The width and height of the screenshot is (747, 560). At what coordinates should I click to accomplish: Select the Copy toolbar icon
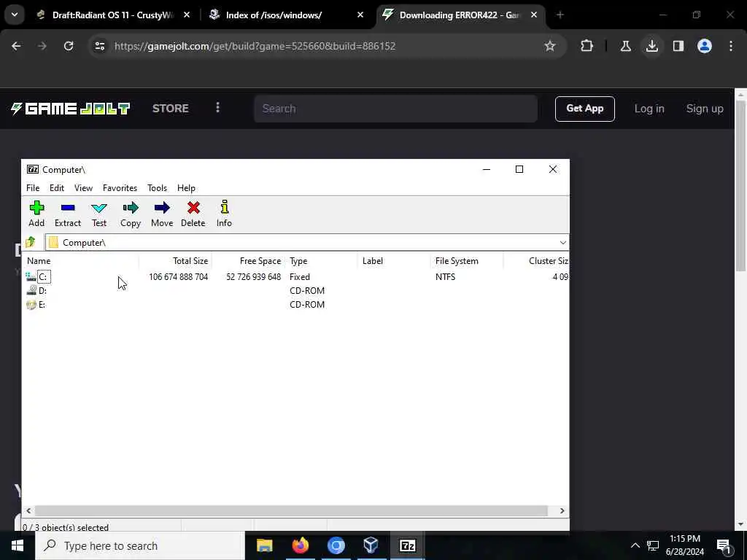(x=131, y=214)
